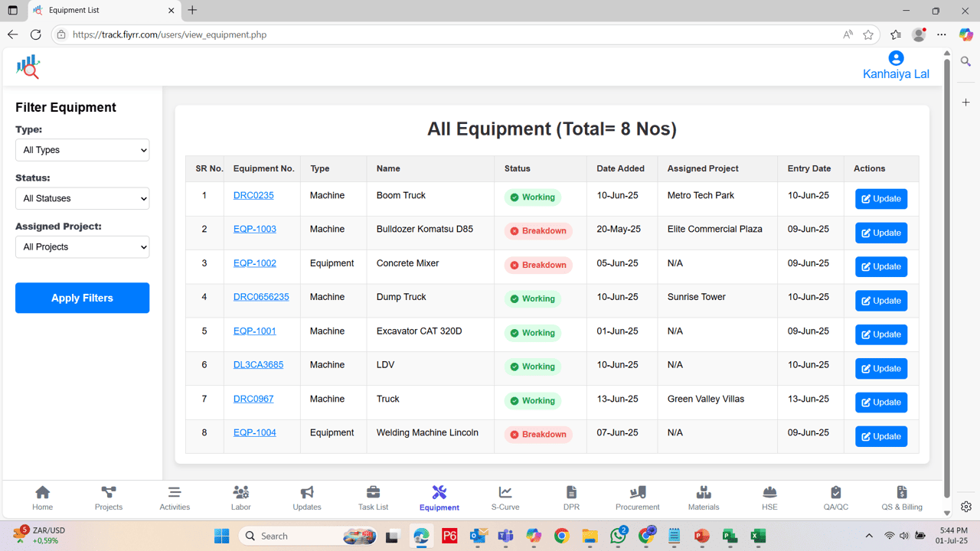Open the S-Curve chart icon
980x551 pixels.
pyautogui.click(x=505, y=497)
